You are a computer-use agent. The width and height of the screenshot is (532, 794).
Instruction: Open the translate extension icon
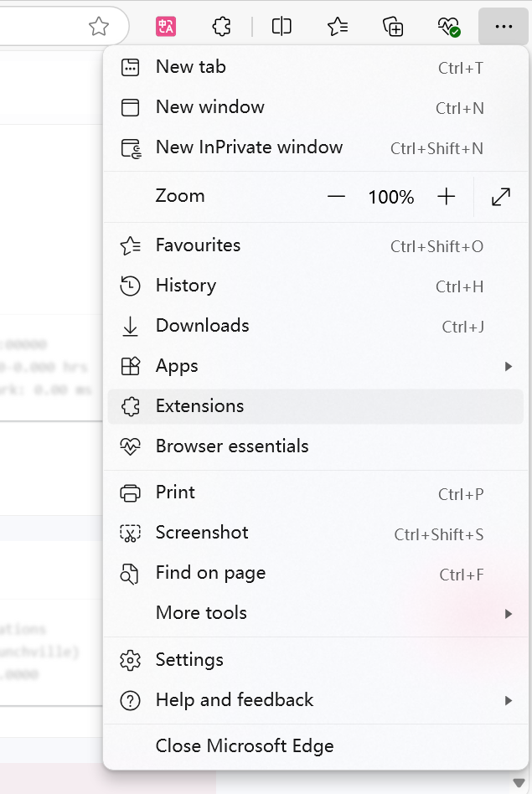click(166, 27)
